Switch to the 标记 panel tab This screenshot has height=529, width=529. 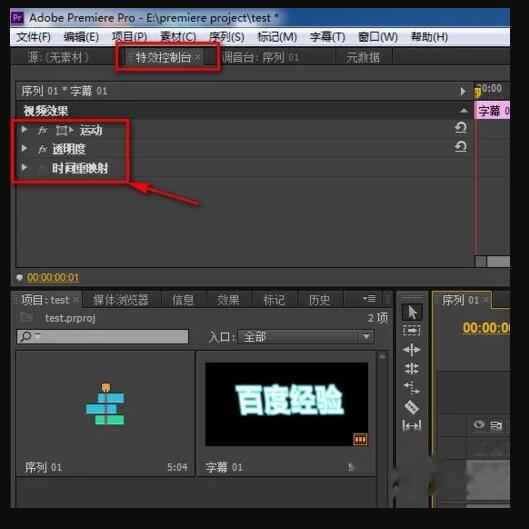274,300
